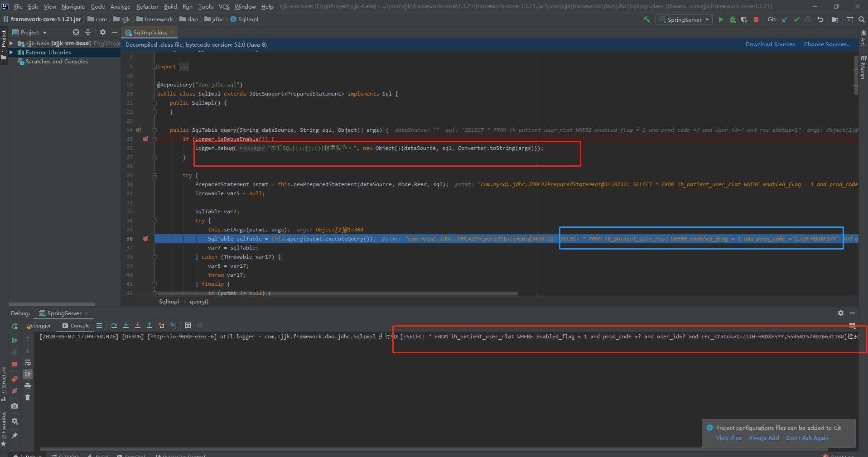Open the File menu

tap(18, 6)
